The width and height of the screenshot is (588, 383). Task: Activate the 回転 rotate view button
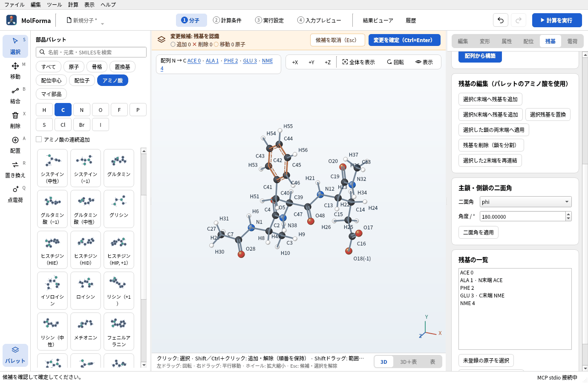tap(395, 62)
